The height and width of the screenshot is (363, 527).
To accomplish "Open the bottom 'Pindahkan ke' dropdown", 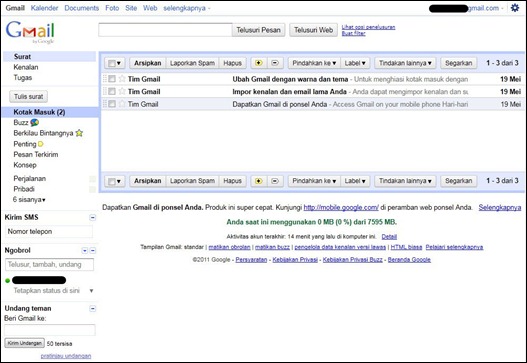I will [x=314, y=181].
